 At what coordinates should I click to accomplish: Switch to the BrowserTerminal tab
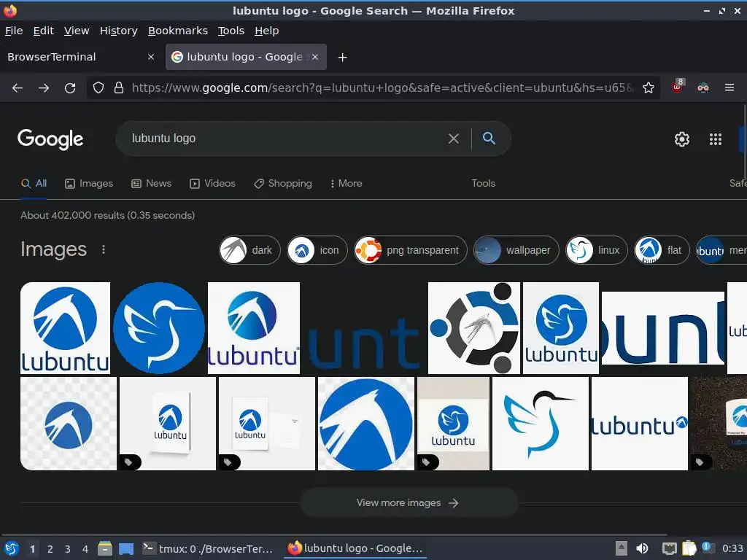coord(80,57)
